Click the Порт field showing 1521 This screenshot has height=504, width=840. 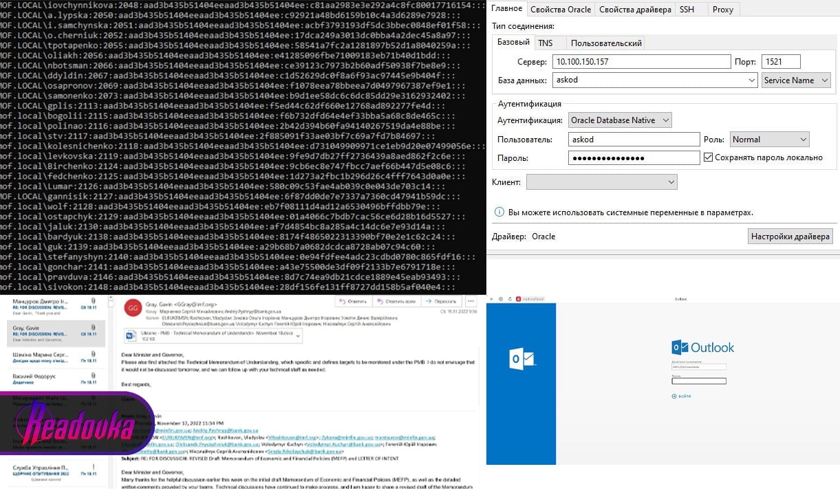point(781,61)
